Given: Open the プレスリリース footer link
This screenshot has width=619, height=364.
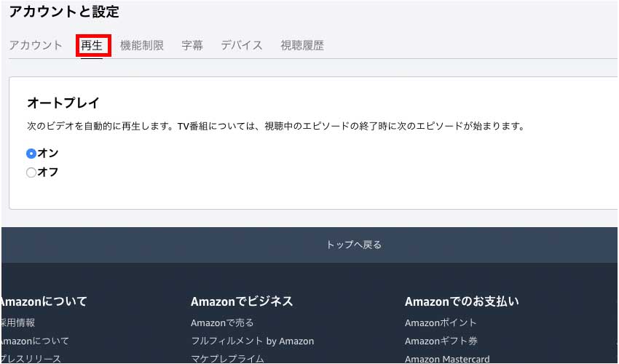Looking at the screenshot, I should pos(31,359).
